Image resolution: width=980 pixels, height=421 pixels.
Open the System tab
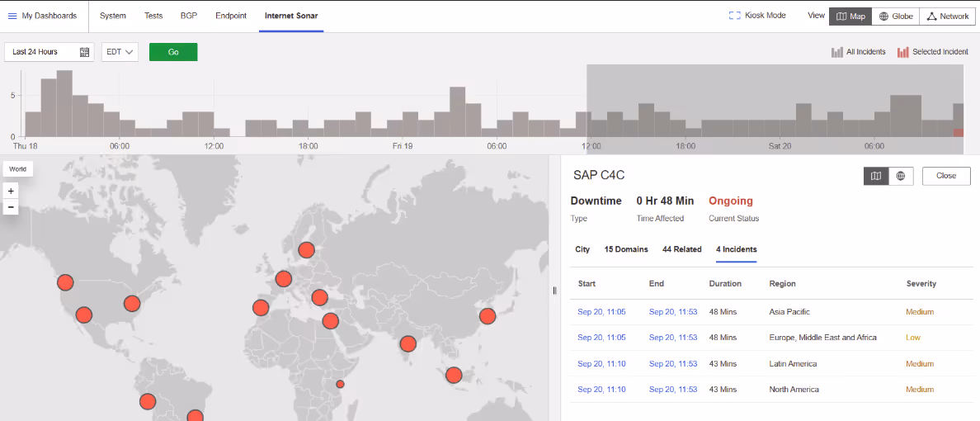point(112,16)
